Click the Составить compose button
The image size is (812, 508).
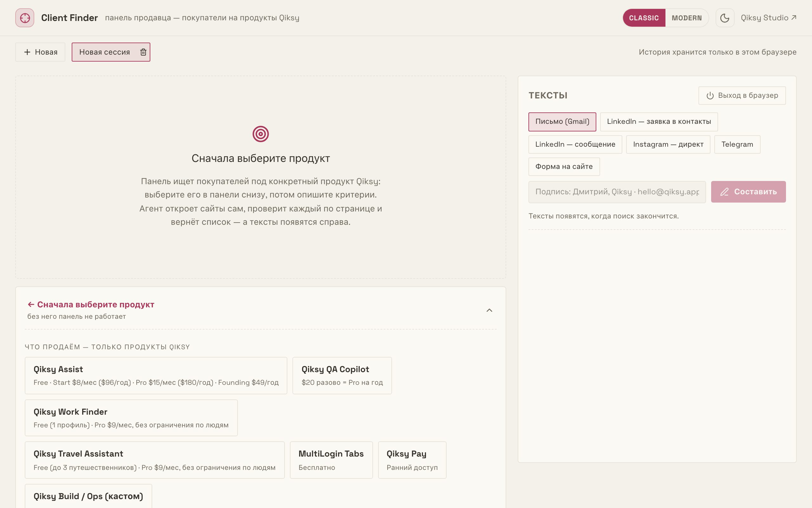click(x=748, y=192)
